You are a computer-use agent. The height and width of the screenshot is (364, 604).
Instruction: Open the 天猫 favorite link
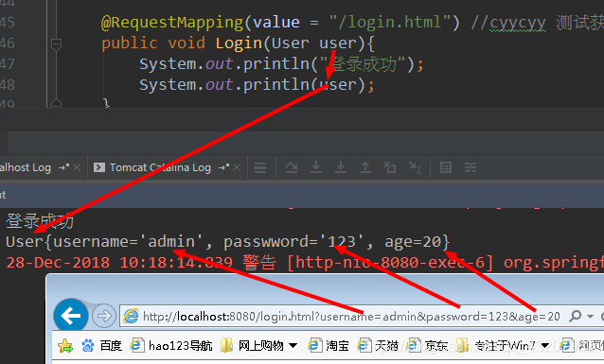pos(378,345)
